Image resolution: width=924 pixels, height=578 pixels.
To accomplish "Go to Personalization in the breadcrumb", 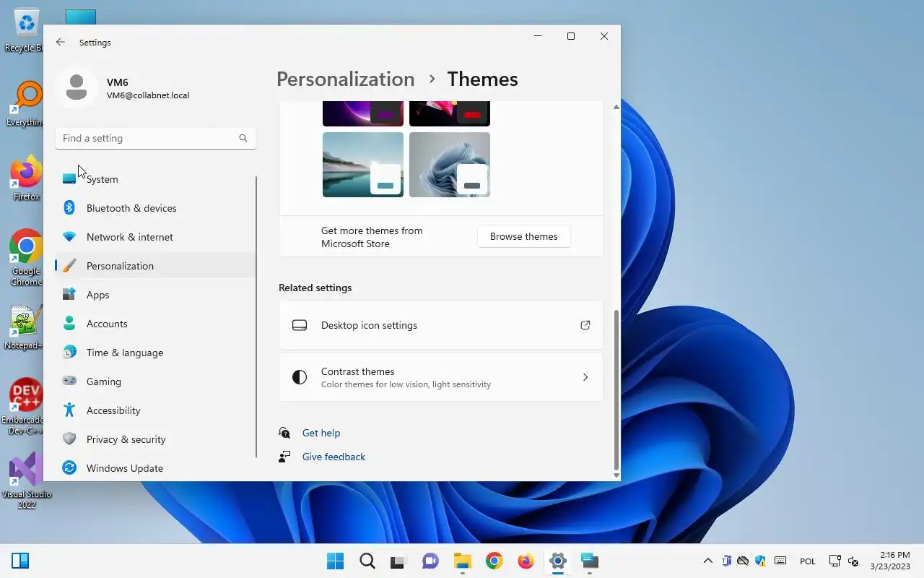I will [345, 79].
